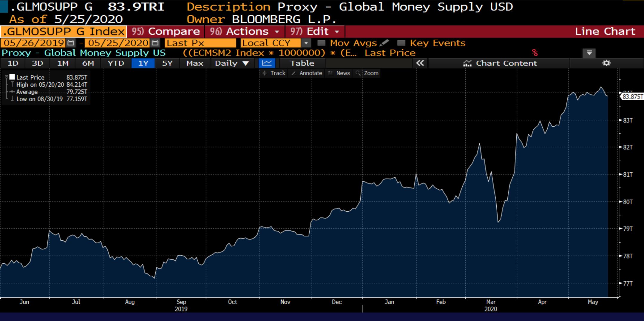
Task: Click Low on 08/30/19 legend row
Action: [49, 99]
